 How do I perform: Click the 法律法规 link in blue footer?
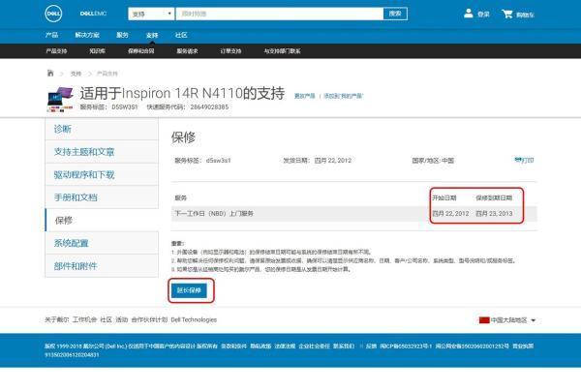pyautogui.click(x=285, y=347)
